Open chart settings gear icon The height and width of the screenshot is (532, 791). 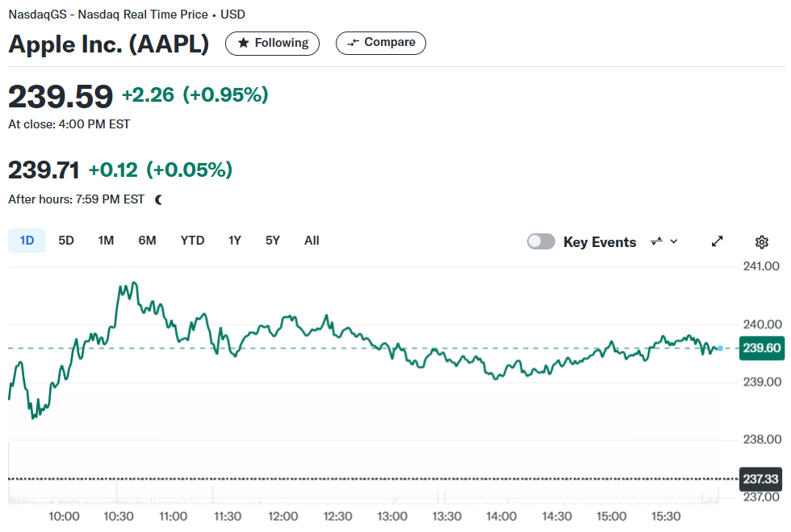pos(762,242)
